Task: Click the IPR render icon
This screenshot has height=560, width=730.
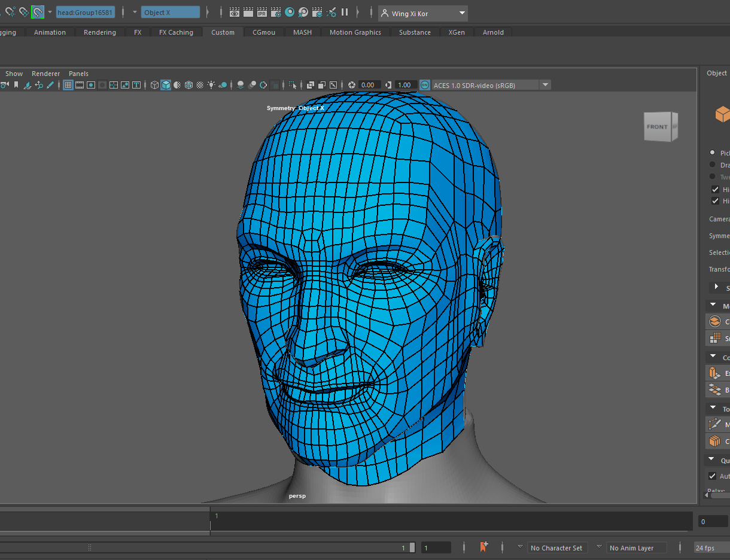Action: coord(262,12)
